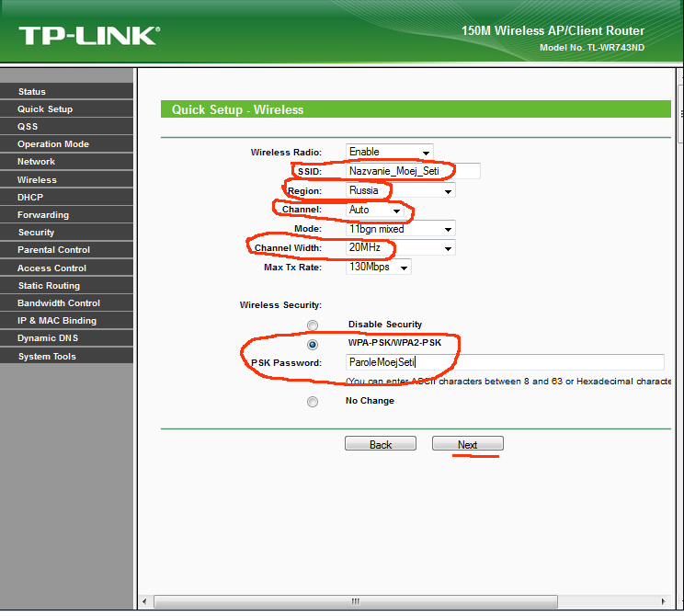Open Bandwidth Control page

(x=67, y=302)
